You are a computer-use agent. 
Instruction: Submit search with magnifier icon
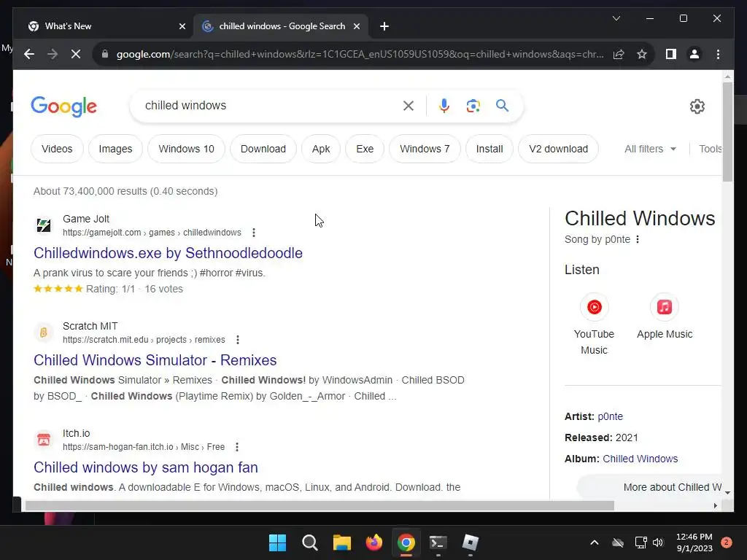tap(502, 106)
